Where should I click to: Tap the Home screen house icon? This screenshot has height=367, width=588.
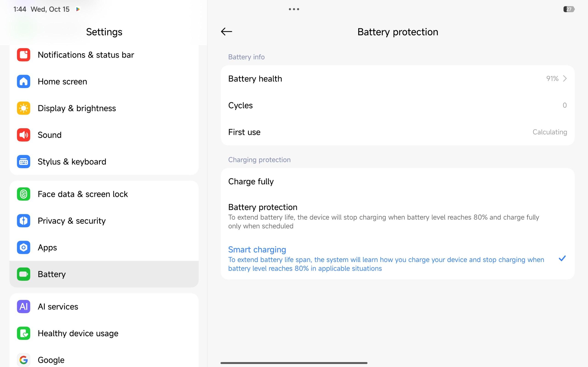point(24,82)
